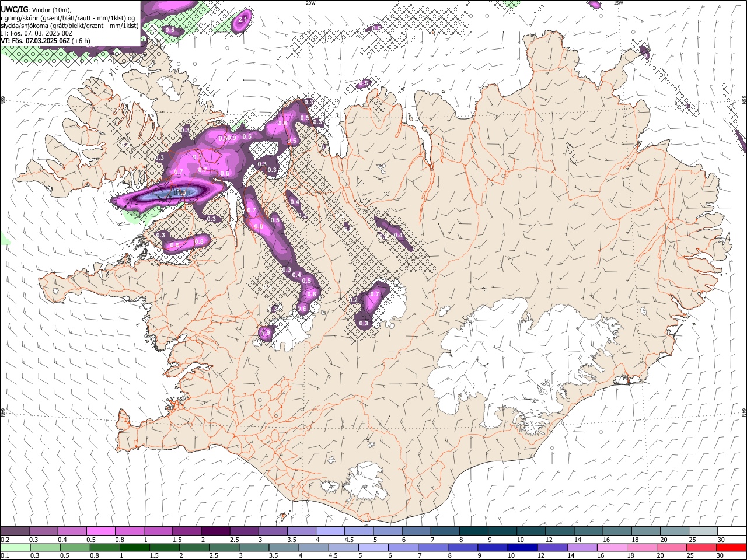747x560 pixels.
Task: Pick dark teal upper swatch at 8
Action: coord(473,531)
